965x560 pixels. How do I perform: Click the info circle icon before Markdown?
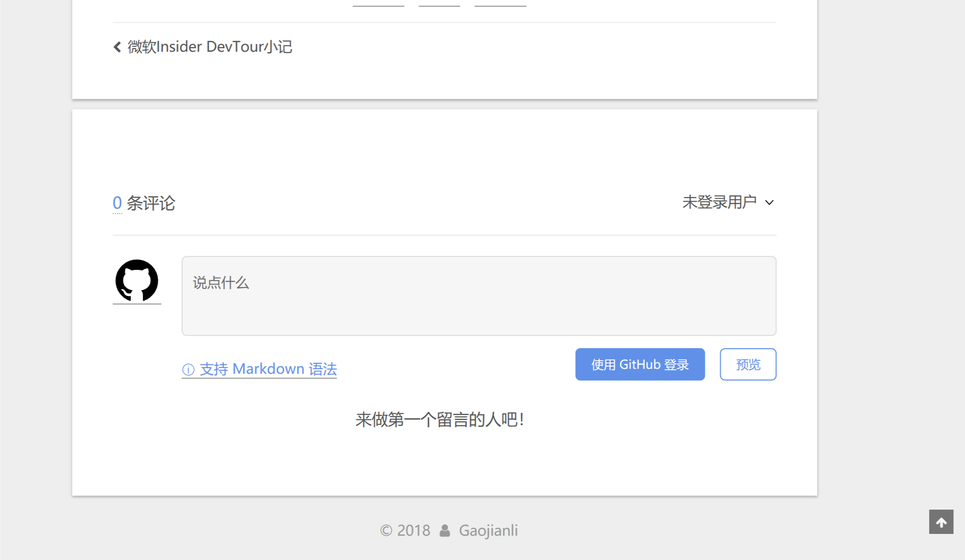(x=188, y=370)
